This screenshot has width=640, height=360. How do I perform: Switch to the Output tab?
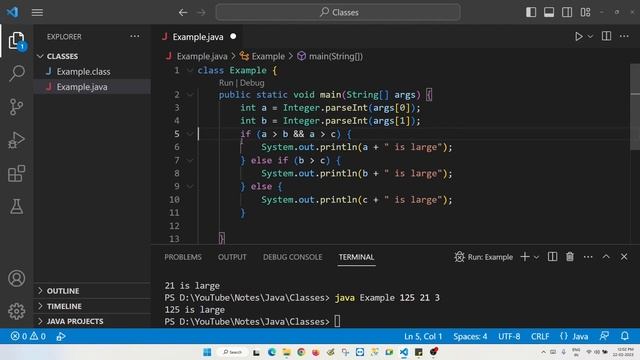click(x=232, y=257)
